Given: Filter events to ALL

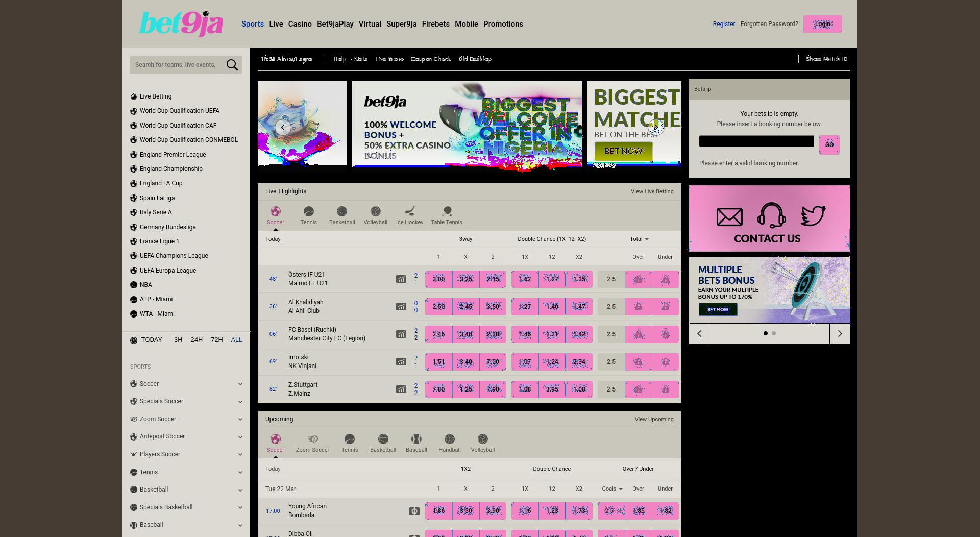Looking at the screenshot, I should pos(236,340).
